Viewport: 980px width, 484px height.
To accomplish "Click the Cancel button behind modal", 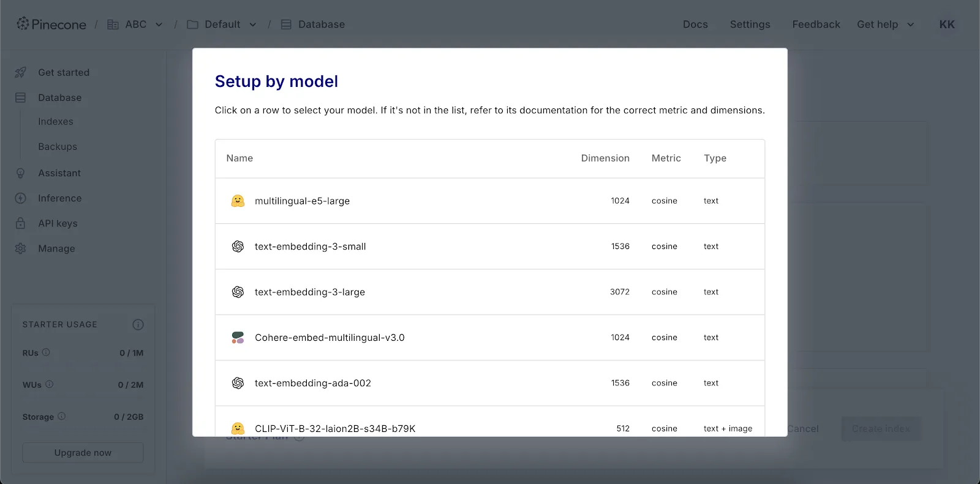I will [803, 429].
